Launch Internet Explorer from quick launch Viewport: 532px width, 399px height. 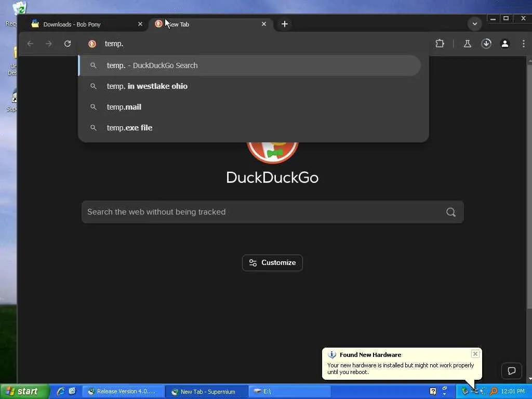tap(61, 392)
